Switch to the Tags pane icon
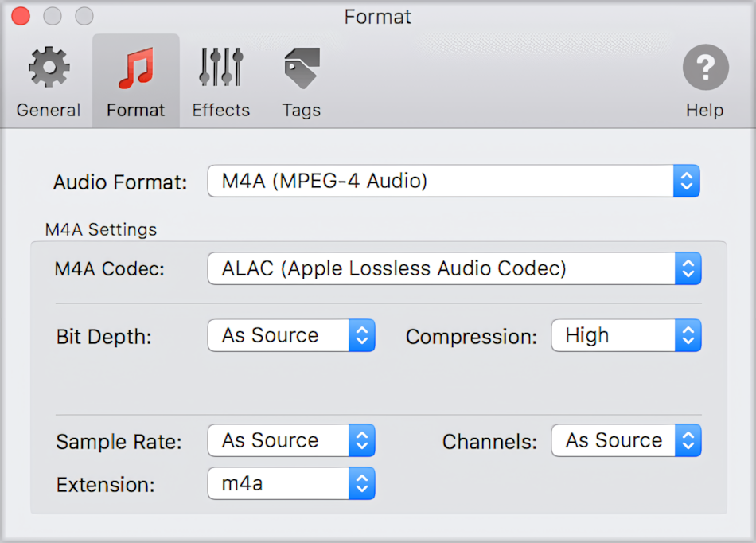756x543 pixels. (x=302, y=68)
